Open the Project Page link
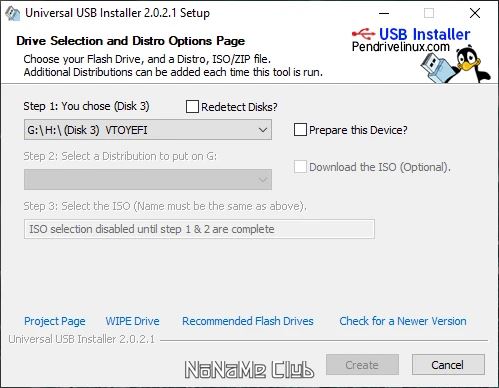499x388 pixels. (x=55, y=321)
